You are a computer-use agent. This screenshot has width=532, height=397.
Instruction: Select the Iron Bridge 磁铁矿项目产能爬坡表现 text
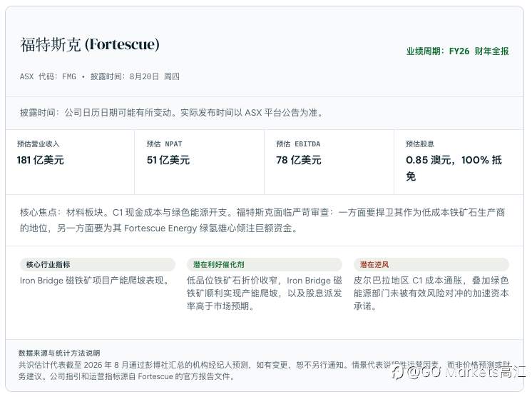tap(95, 281)
